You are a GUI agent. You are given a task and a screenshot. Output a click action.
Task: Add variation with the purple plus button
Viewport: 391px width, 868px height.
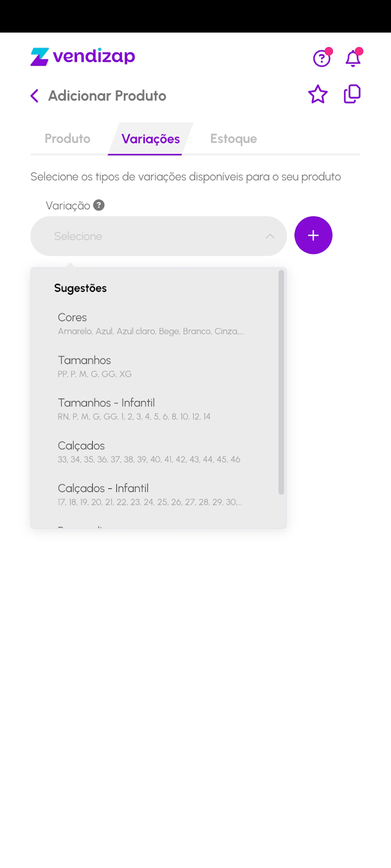coord(313,235)
